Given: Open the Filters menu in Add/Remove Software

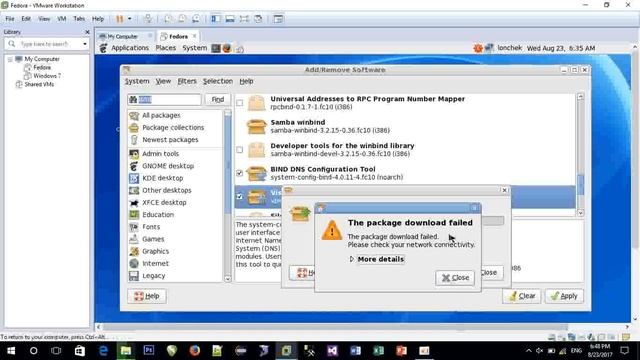Looking at the screenshot, I should point(187,81).
